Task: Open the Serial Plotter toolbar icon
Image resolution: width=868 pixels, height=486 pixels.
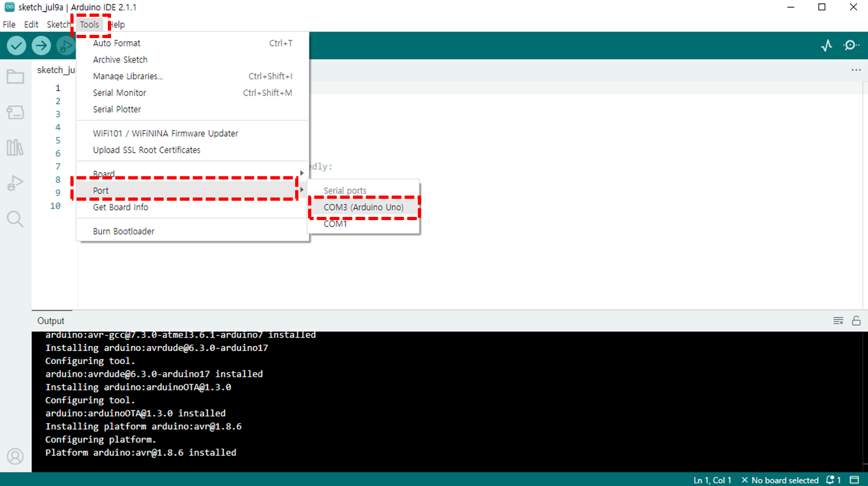Action: pyautogui.click(x=827, y=46)
